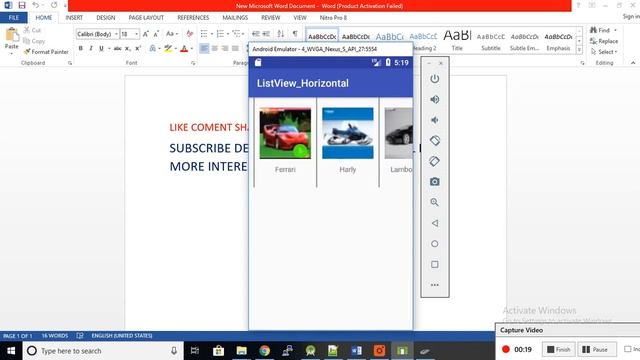Click Shrink Font icon

click(156, 34)
